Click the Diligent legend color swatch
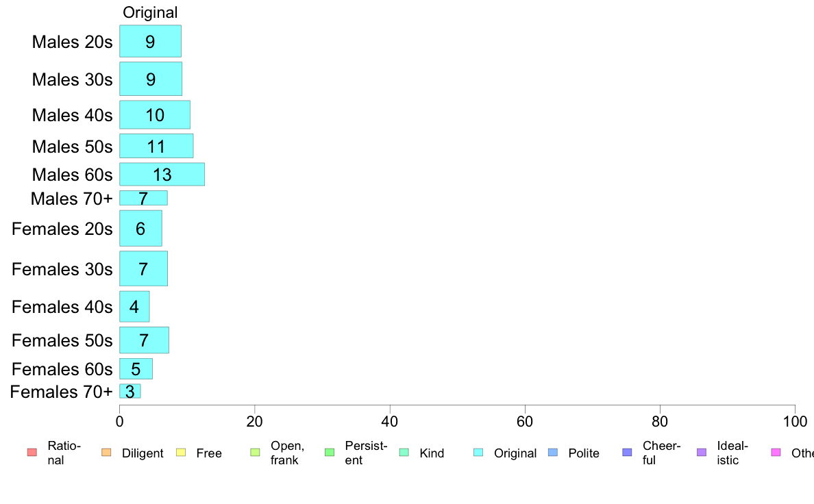Viewport: 814px width, 504px height. click(106, 453)
